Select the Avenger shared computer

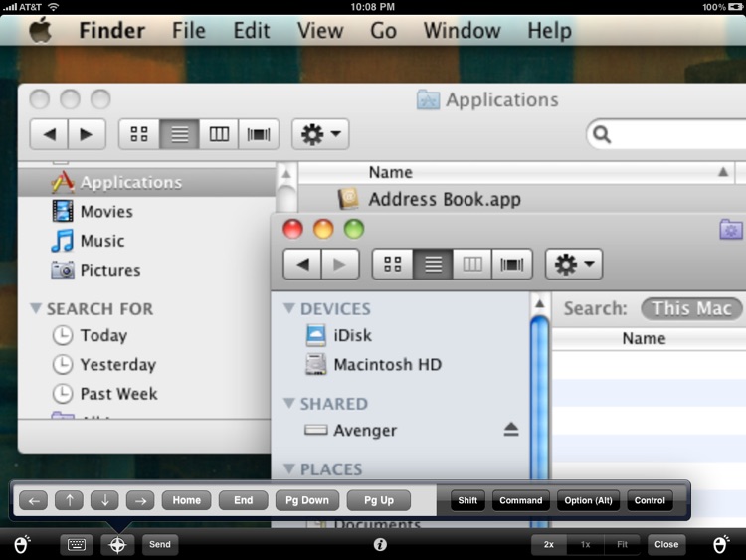[x=350, y=430]
